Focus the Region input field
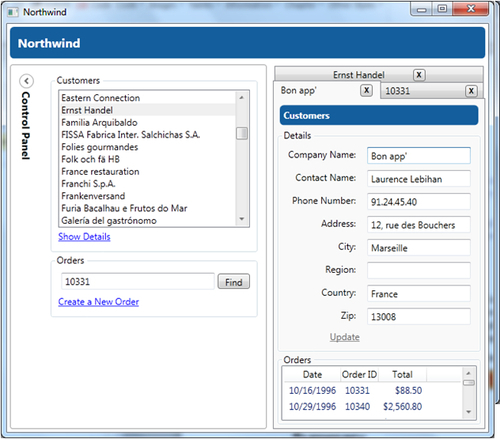Image resolution: width=500 pixels, height=439 pixels. pos(419,270)
